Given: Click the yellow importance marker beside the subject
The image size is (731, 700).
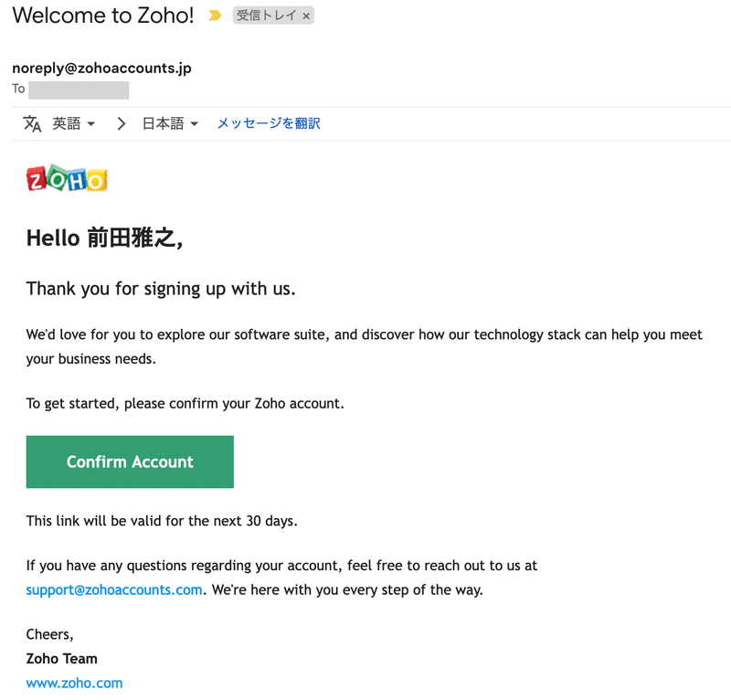Looking at the screenshot, I should [215, 16].
